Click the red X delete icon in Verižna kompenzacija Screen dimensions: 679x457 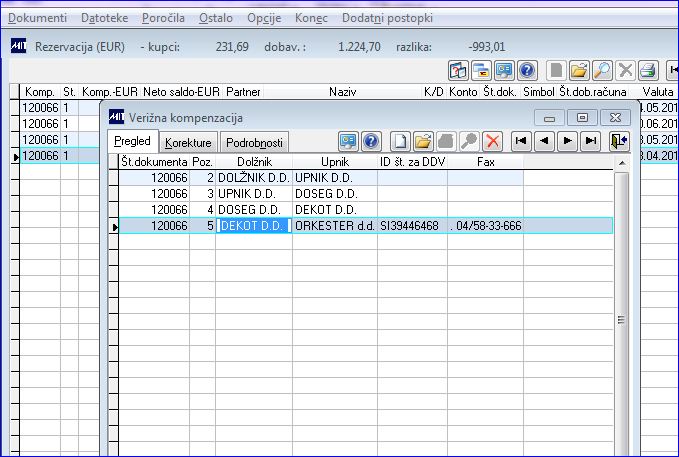pos(492,141)
